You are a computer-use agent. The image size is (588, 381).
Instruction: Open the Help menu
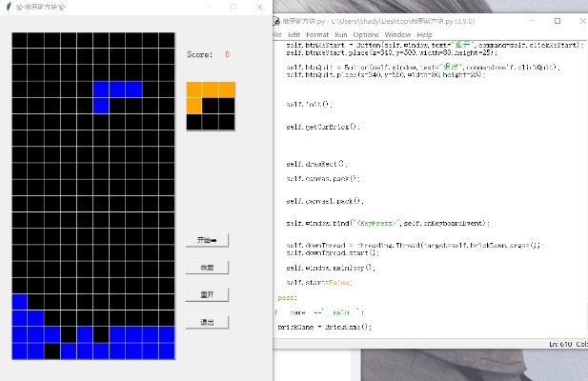pyautogui.click(x=424, y=34)
